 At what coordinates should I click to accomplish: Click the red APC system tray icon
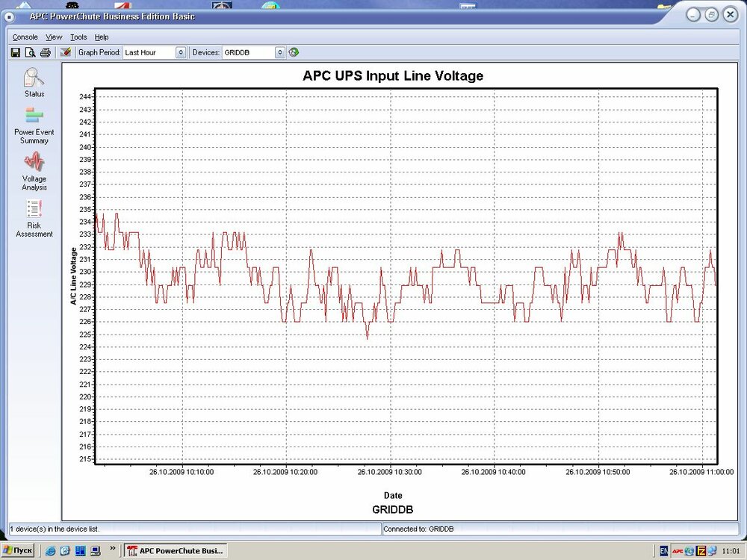tap(678, 551)
